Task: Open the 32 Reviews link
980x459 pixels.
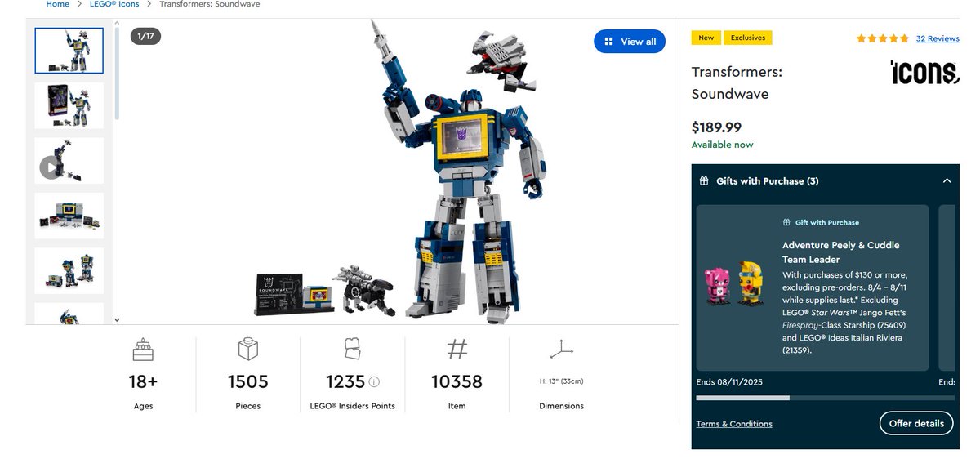Action: point(938,38)
